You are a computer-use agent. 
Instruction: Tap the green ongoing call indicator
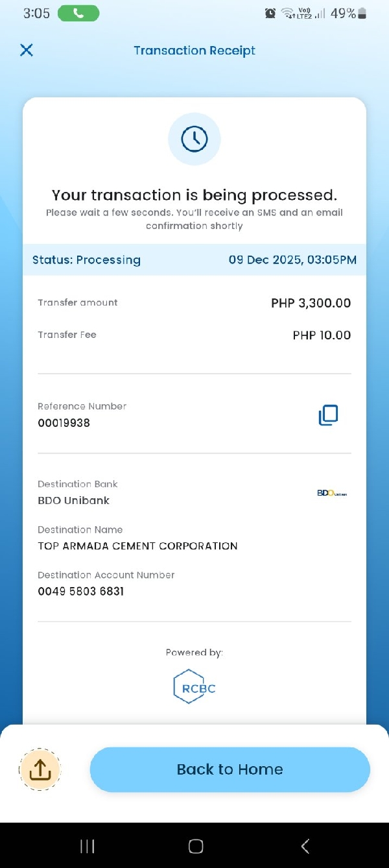pos(78,13)
